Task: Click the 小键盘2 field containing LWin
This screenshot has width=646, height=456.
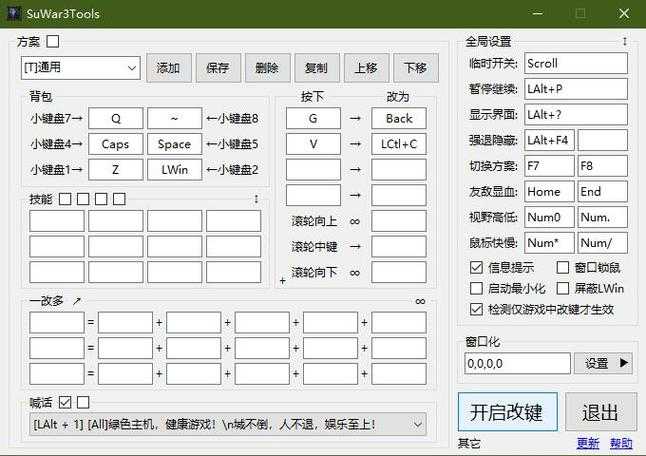Action: tap(175, 170)
